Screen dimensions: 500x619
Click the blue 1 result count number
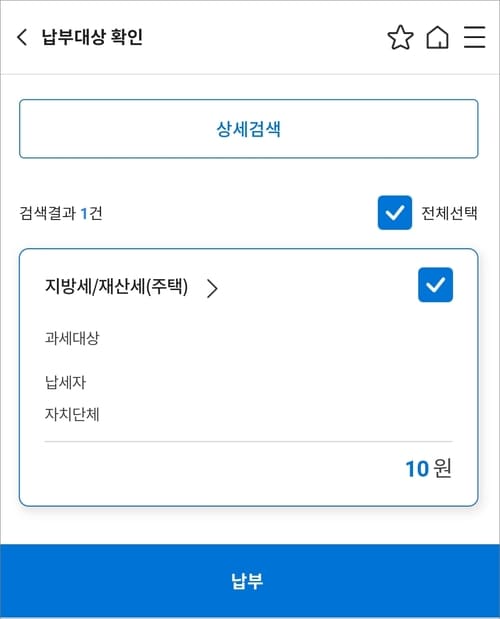tap(84, 214)
